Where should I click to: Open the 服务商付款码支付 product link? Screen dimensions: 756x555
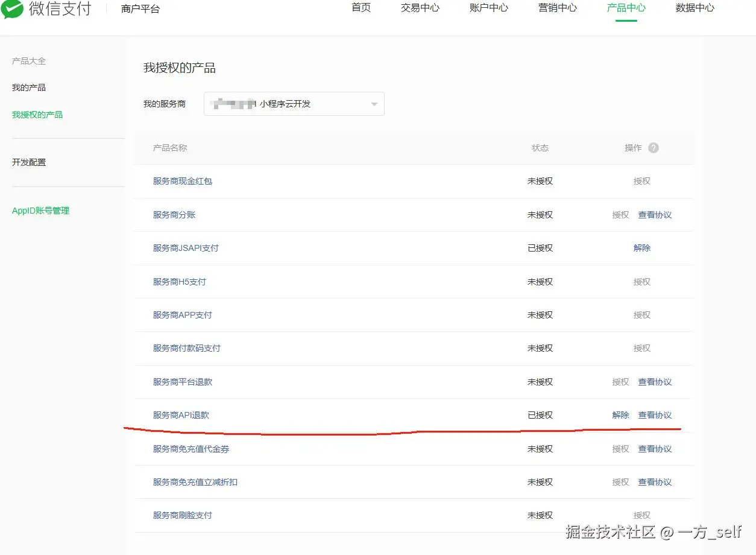click(187, 348)
